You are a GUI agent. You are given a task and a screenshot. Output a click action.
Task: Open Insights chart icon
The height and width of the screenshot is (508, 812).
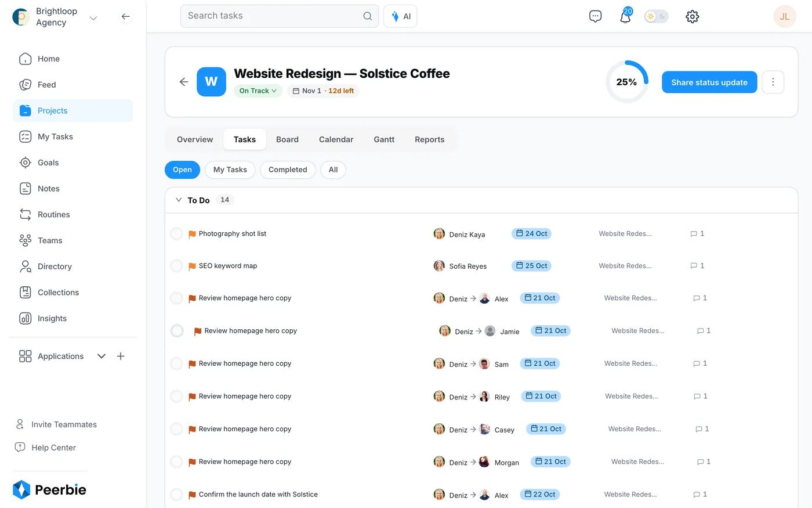[x=26, y=318]
